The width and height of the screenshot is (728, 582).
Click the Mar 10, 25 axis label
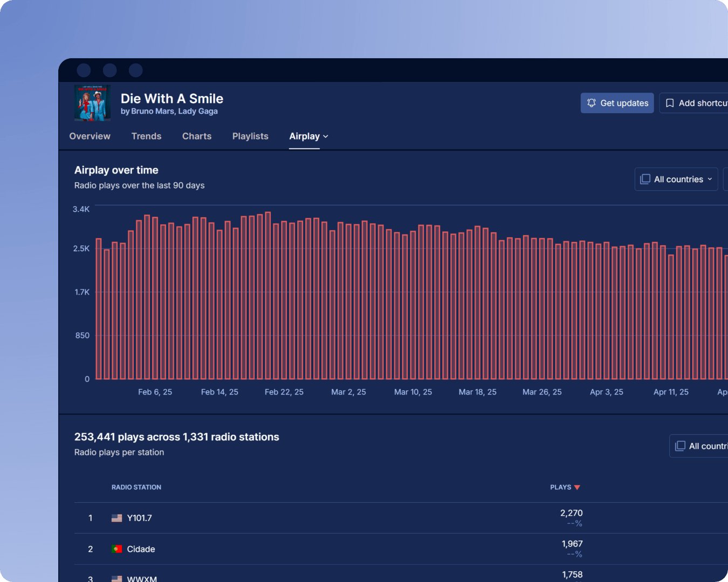pos(413,392)
